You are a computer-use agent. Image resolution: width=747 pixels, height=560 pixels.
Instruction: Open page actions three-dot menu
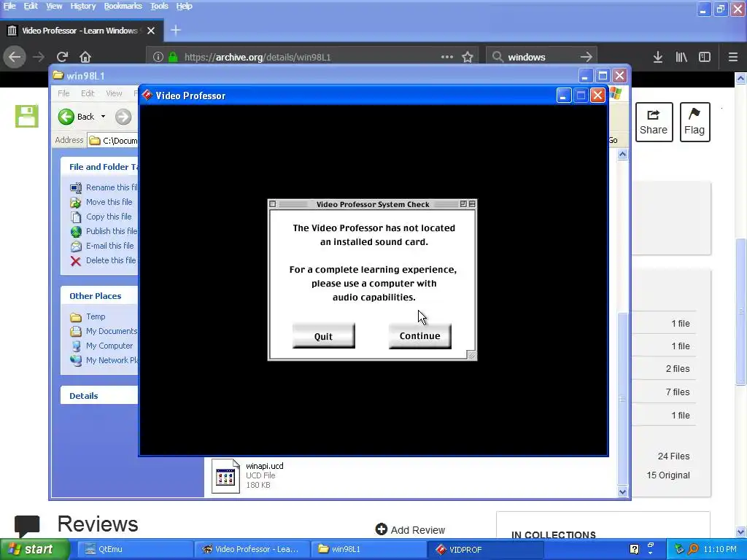(x=447, y=57)
